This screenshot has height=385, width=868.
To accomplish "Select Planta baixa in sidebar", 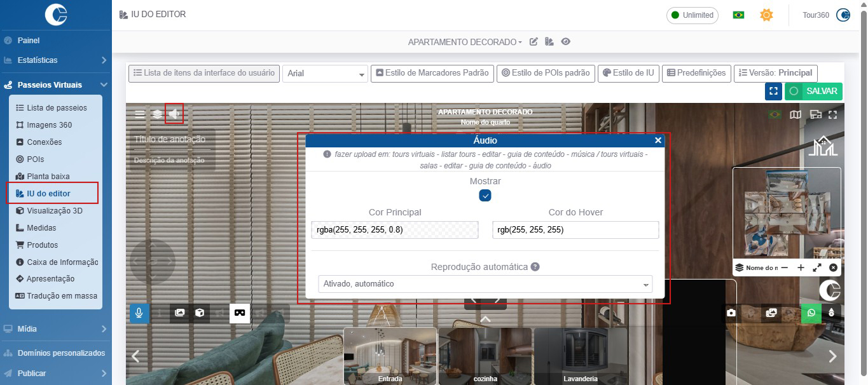I will click(48, 177).
